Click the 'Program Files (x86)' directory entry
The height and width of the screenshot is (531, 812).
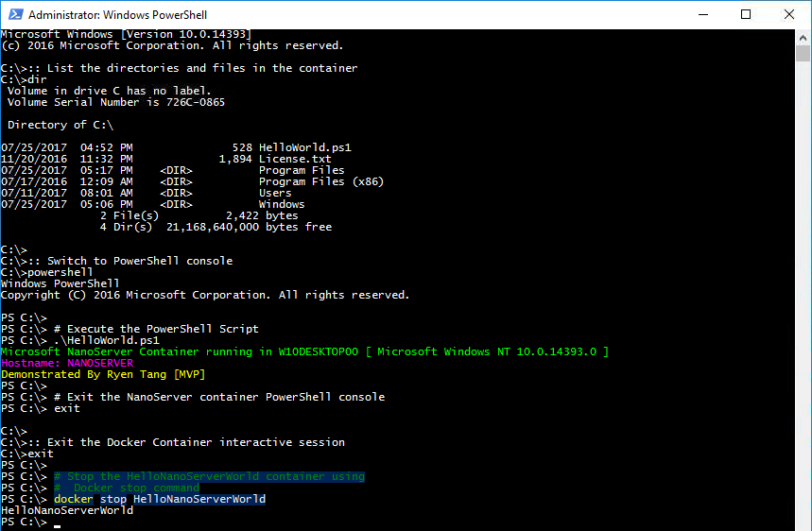(321, 181)
